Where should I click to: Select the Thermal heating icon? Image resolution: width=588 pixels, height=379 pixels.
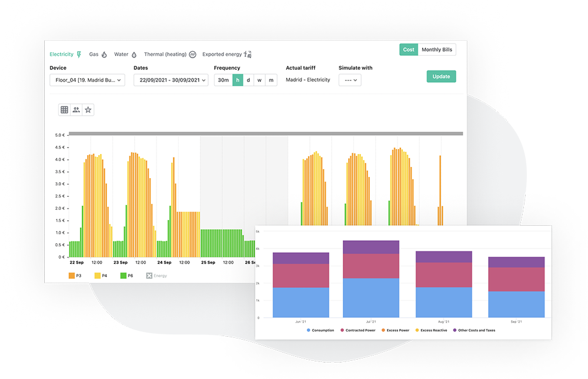[x=192, y=55]
